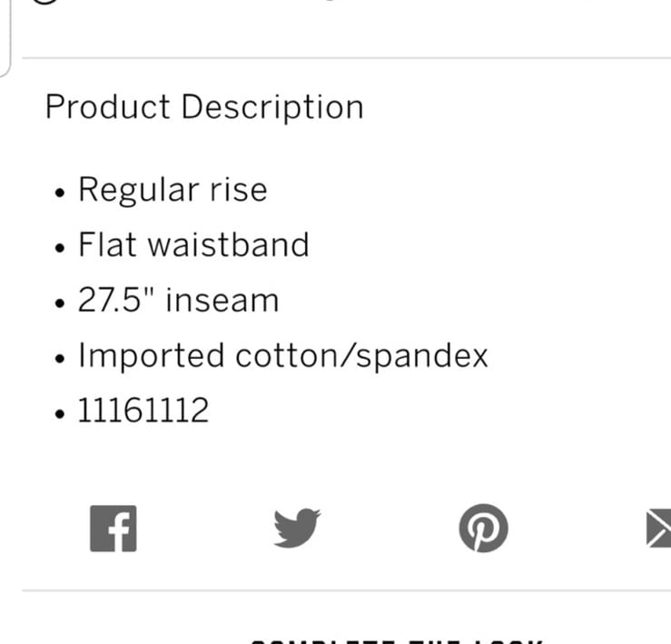Image resolution: width=671 pixels, height=644 pixels.
Task: Click the bullet dot before "Regular rise"
Action: (x=60, y=193)
